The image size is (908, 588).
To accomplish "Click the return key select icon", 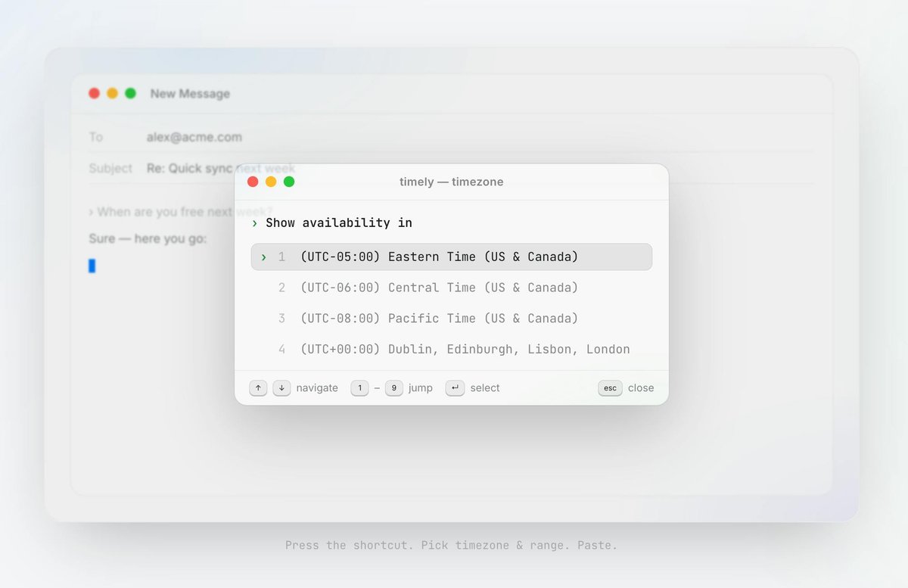I will (x=455, y=388).
